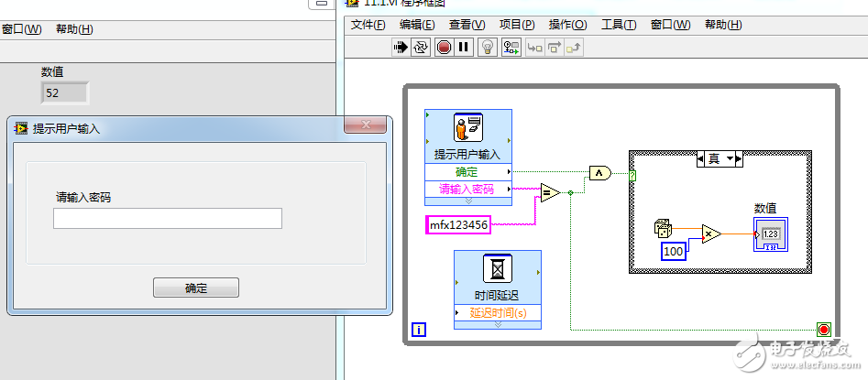Click the Run arrow in block diagram toolbar
Image resolution: width=868 pixels, height=380 pixels.
pyautogui.click(x=401, y=48)
